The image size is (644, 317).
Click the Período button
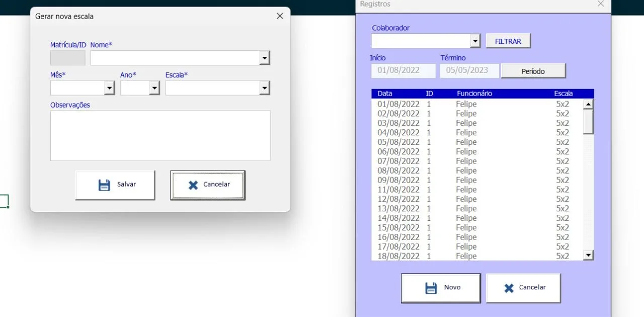click(x=533, y=71)
